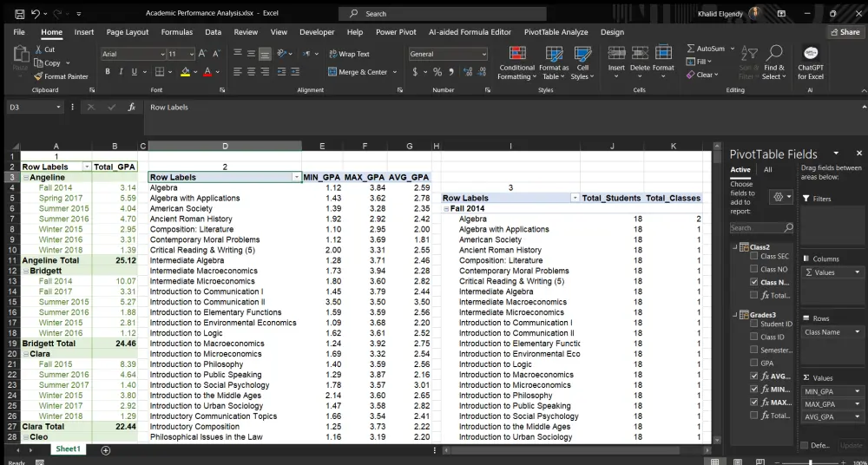Click the Borders grid icon
Viewport: 868px width, 465px height.
tap(160, 72)
